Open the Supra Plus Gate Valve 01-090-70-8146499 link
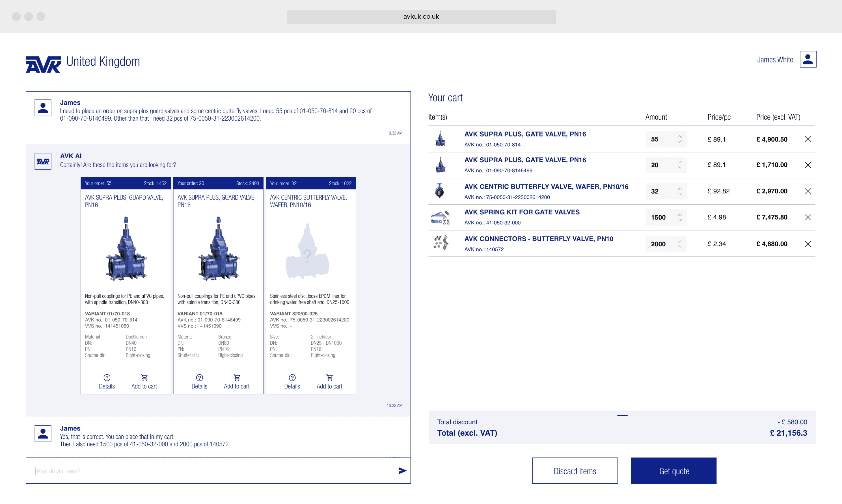Image resolution: width=842 pixels, height=504 pixels. 525,160
